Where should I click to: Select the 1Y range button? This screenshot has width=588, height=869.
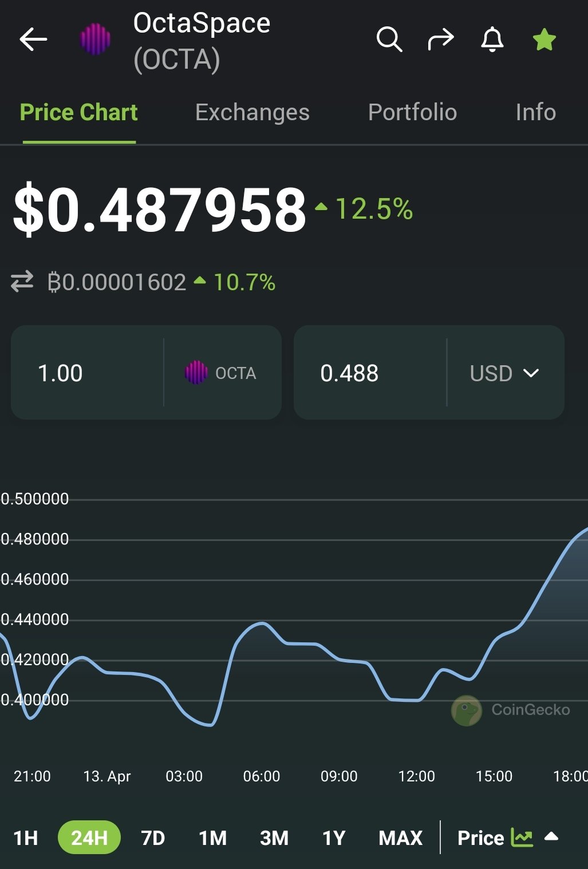pyautogui.click(x=334, y=838)
